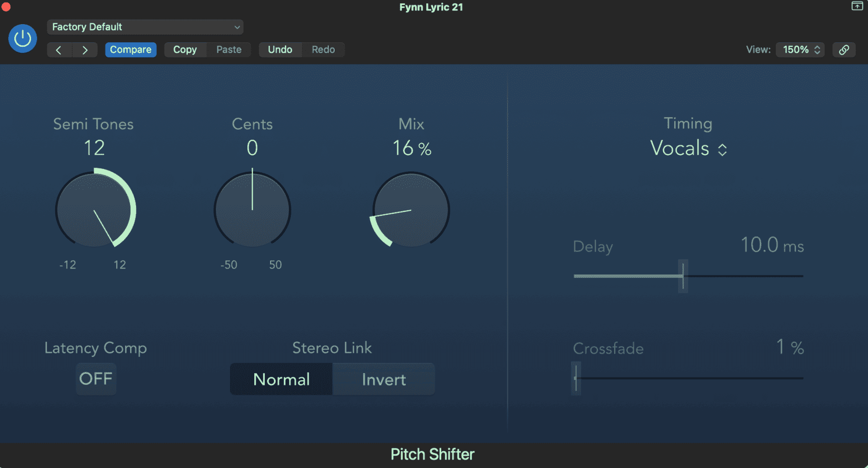The image size is (868, 468).
Task: Click the Pitch Shifter title at bottom
Action: click(432, 454)
